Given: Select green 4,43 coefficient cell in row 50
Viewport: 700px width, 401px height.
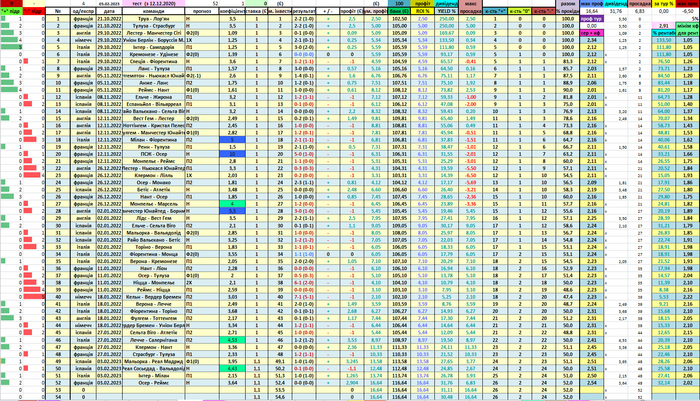Looking at the screenshot, I should point(232,368).
